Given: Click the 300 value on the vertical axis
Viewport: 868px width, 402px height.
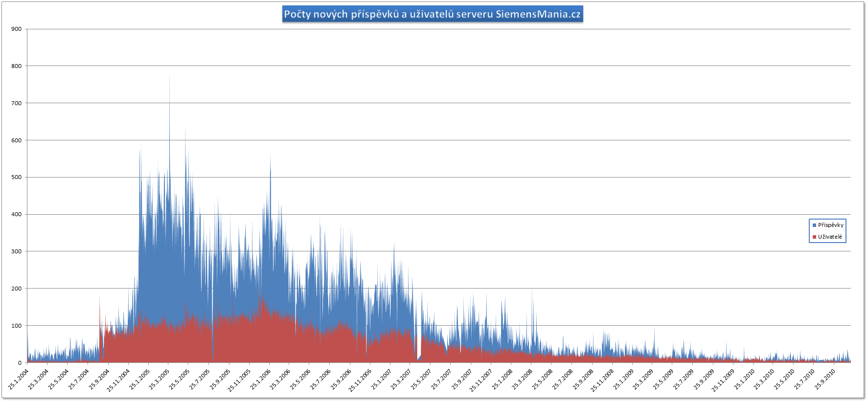Looking at the screenshot, I should tap(17, 251).
